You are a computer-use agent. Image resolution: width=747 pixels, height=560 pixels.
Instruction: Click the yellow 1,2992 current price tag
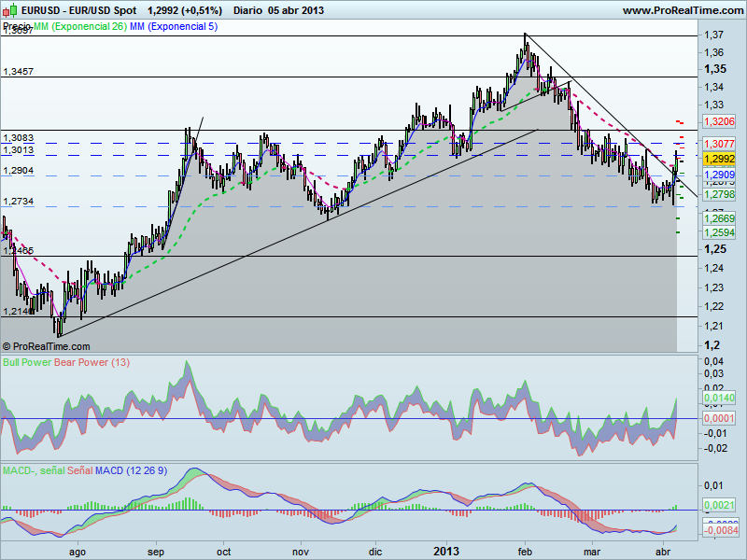(x=717, y=161)
